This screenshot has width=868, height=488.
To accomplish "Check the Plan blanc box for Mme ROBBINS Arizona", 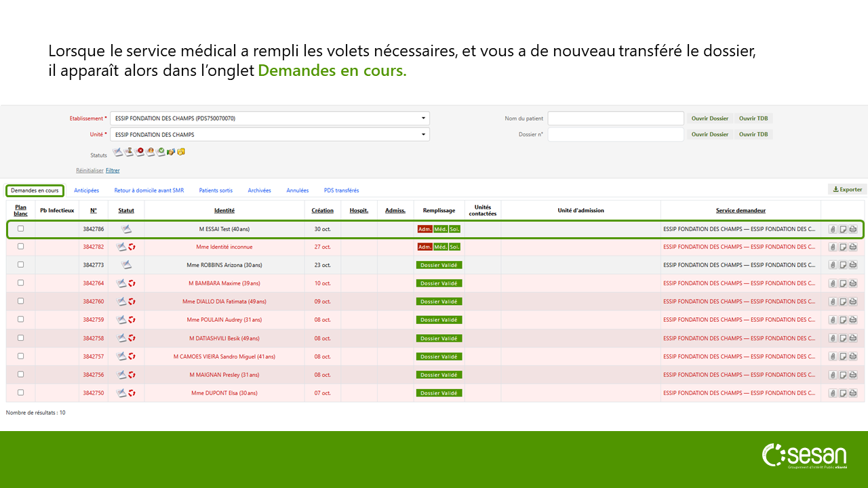I will (20, 264).
